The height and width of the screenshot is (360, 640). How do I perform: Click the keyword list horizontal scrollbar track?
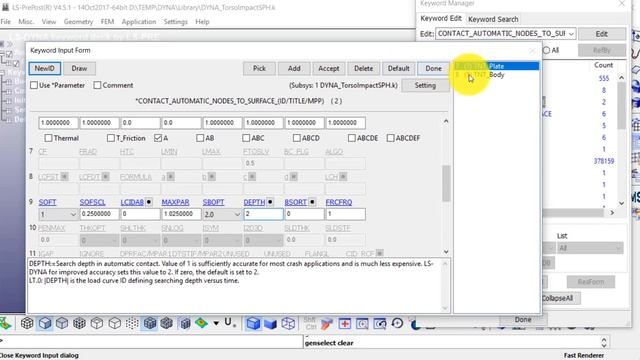[x=573, y=213]
